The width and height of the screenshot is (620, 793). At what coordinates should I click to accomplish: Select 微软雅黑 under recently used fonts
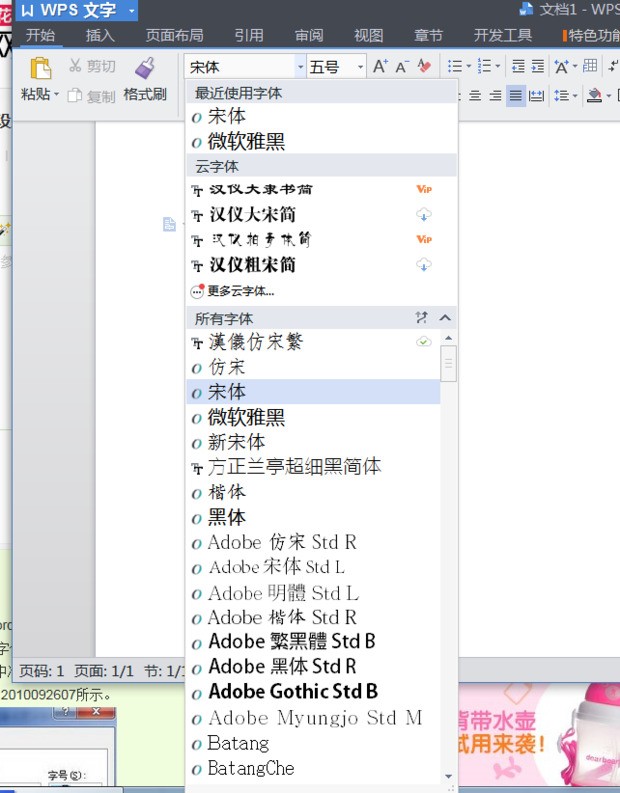click(x=322, y=142)
